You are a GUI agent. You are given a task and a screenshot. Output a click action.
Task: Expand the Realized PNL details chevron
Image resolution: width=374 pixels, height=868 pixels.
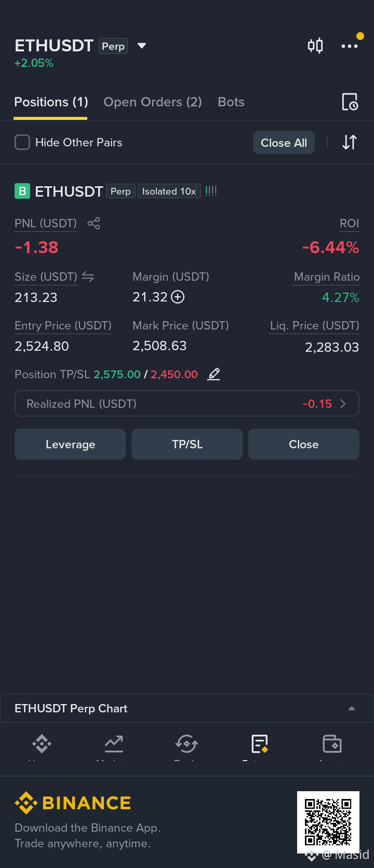coord(343,404)
